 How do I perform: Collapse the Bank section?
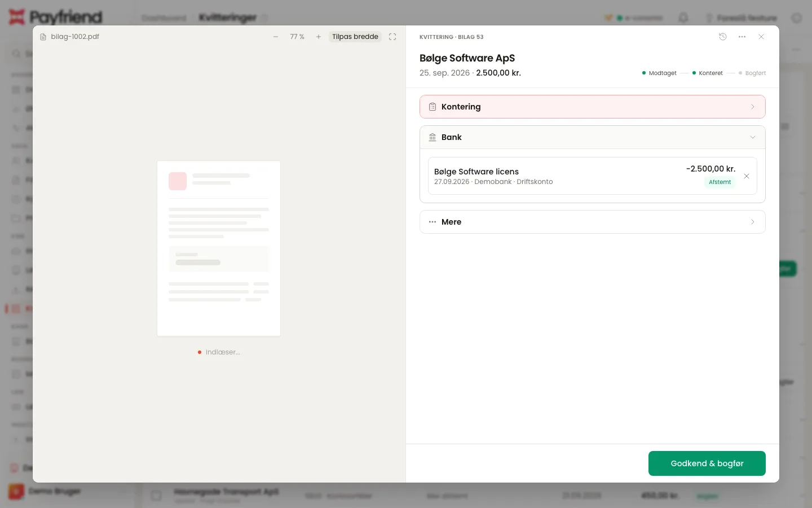pyautogui.click(x=593, y=137)
